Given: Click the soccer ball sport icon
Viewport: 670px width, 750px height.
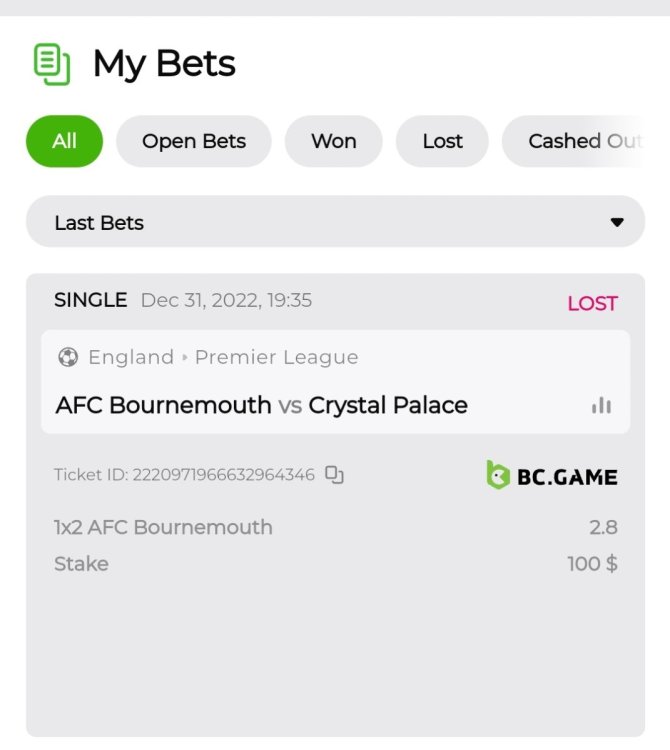Looking at the screenshot, I should 68,357.
